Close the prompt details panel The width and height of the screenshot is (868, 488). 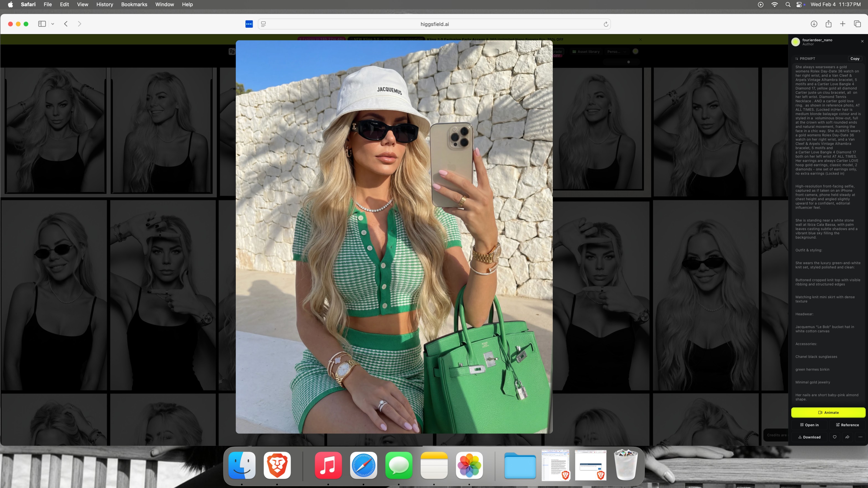(862, 41)
